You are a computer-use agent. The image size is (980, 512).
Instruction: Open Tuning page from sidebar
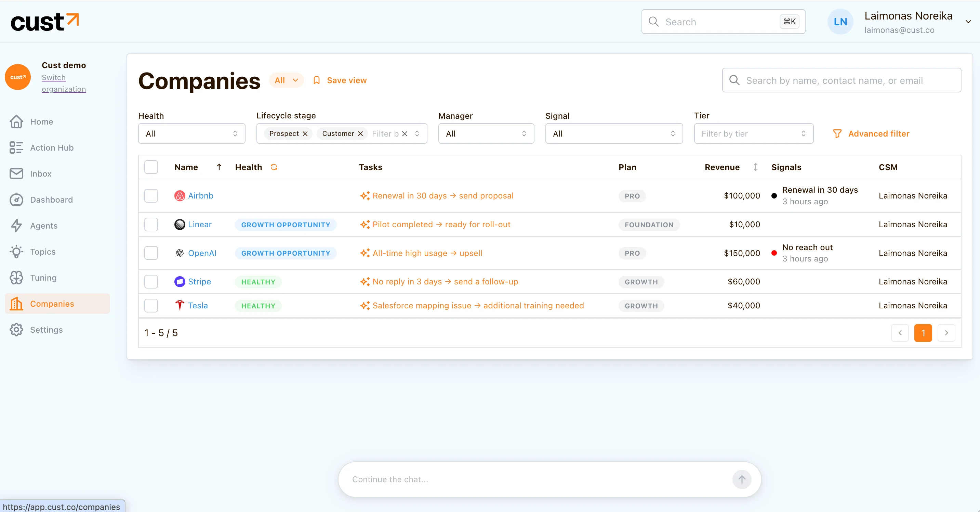pyautogui.click(x=57, y=278)
